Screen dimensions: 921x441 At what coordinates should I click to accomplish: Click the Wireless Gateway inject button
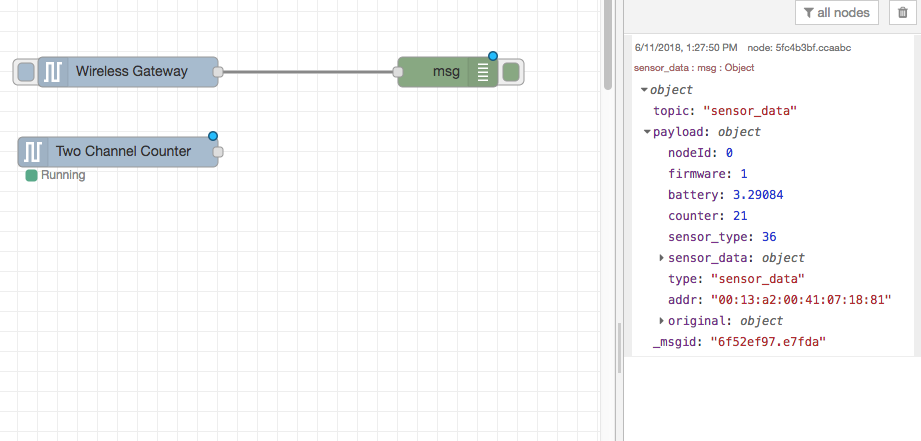[25, 72]
